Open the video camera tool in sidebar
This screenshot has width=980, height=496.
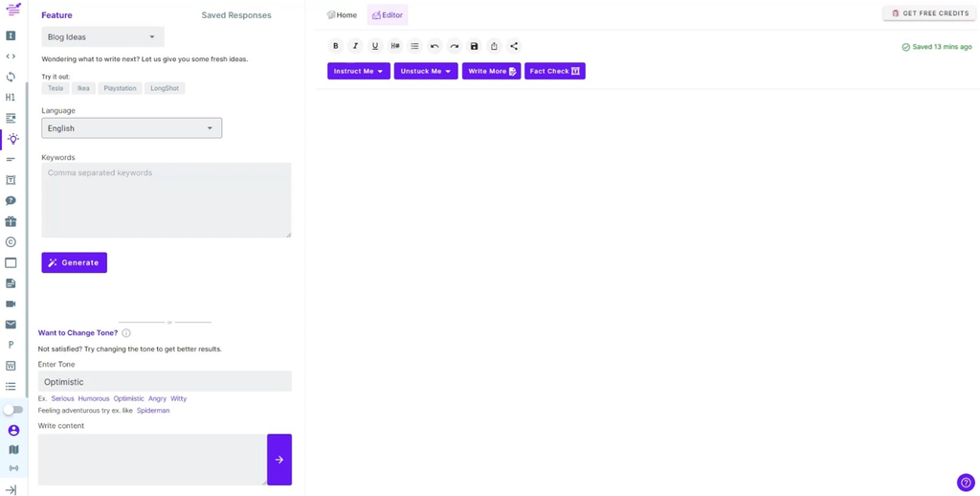click(x=11, y=304)
